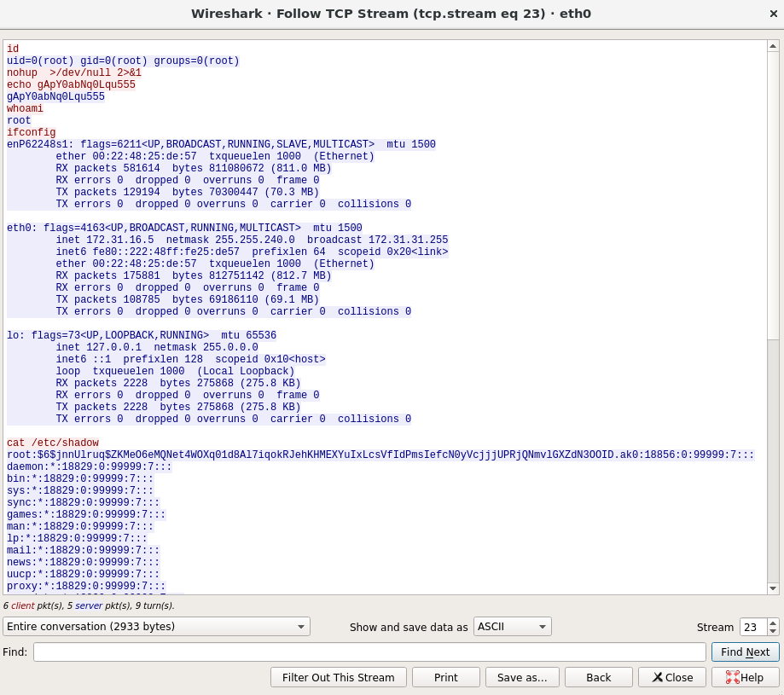Click the 'mail:*:18829:0:99999:7:::' line
The image size is (784, 695).
click(83, 550)
